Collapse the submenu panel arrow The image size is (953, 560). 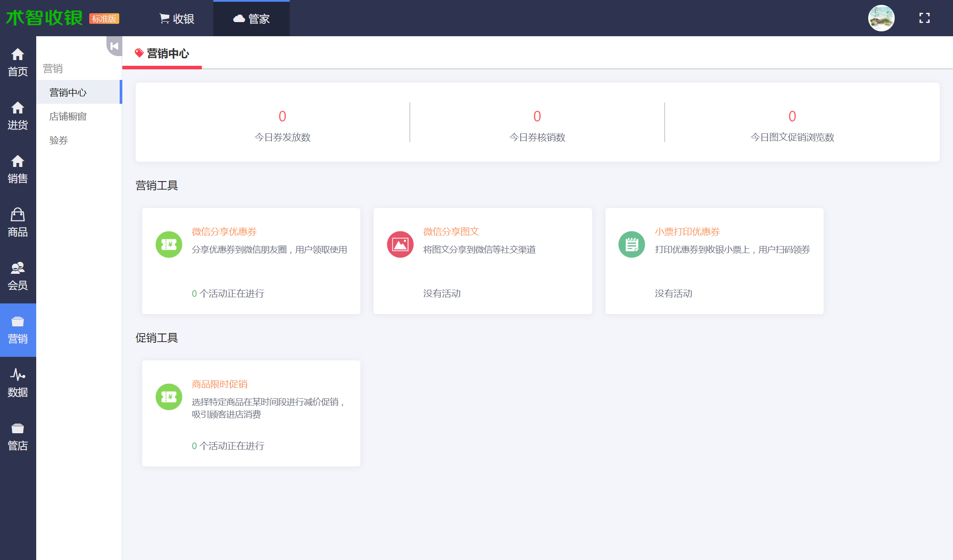(114, 46)
